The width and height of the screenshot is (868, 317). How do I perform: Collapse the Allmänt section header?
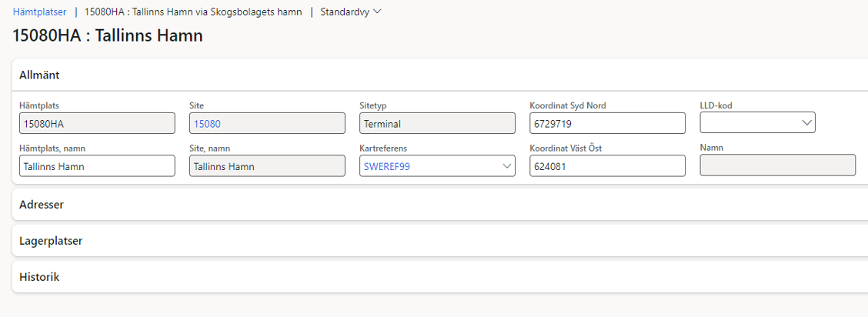(x=39, y=75)
